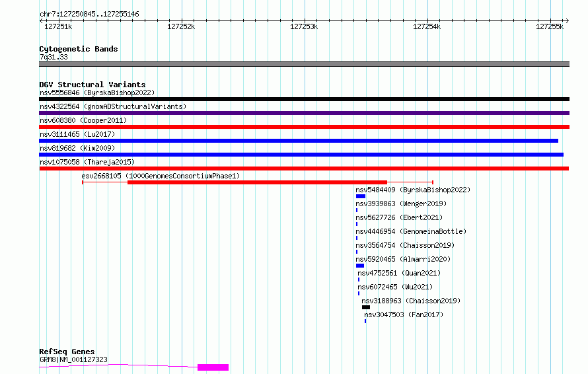Open the nsv3564754 (Chaisson2019) label

tap(405, 245)
